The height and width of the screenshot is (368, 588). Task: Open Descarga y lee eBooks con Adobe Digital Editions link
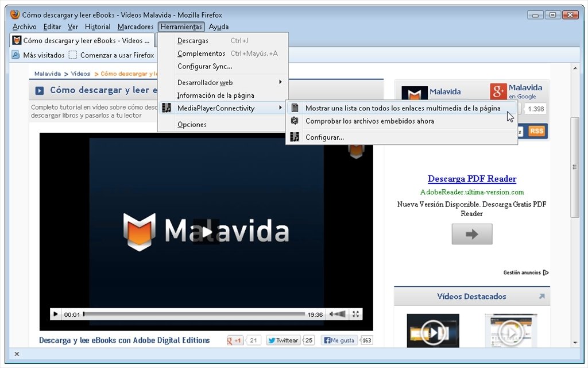tap(125, 340)
